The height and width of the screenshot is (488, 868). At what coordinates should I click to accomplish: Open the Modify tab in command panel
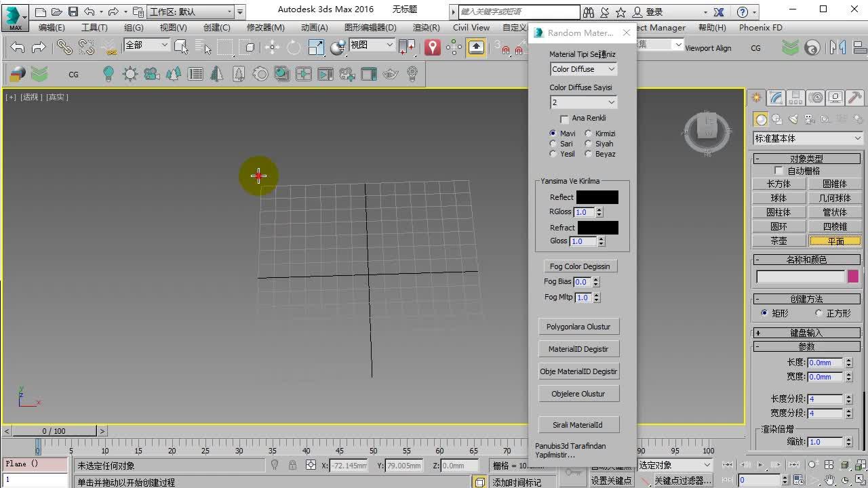776,98
